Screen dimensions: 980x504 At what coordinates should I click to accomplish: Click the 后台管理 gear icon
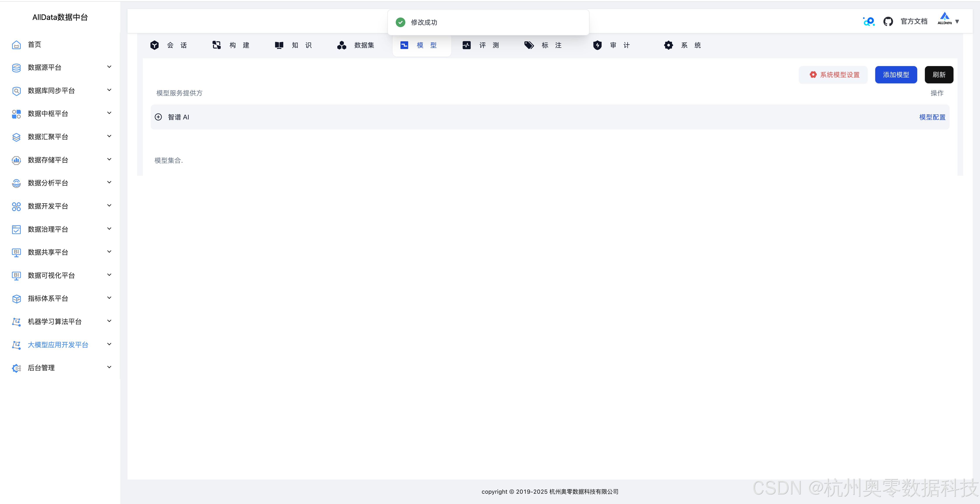16,368
